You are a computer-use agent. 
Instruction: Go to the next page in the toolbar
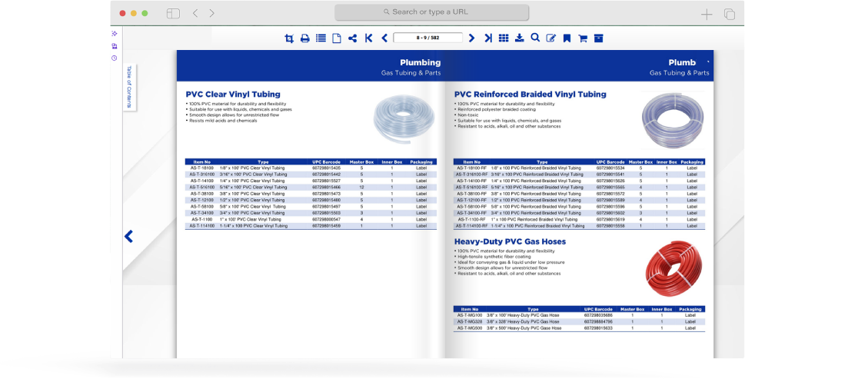[471, 38]
